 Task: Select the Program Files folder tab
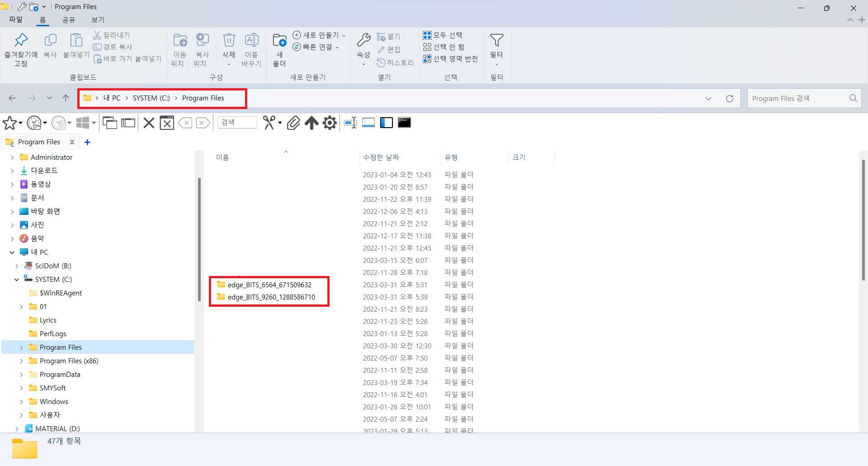[x=39, y=142]
